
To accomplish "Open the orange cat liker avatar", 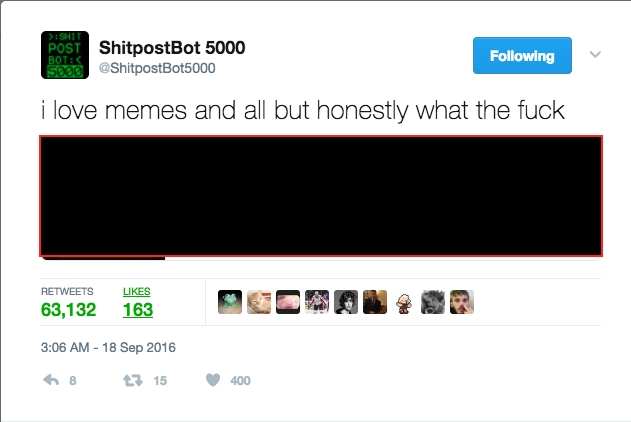I will click(259, 302).
